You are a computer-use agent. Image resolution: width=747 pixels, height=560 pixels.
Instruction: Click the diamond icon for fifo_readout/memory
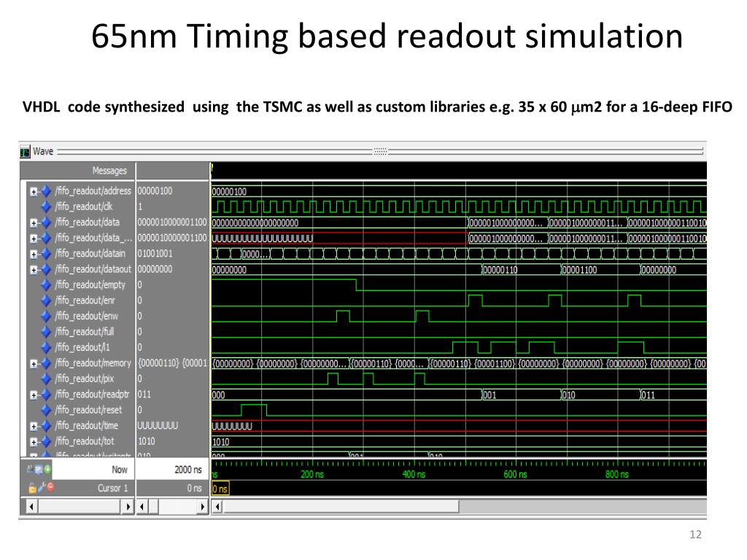[x=46, y=363]
